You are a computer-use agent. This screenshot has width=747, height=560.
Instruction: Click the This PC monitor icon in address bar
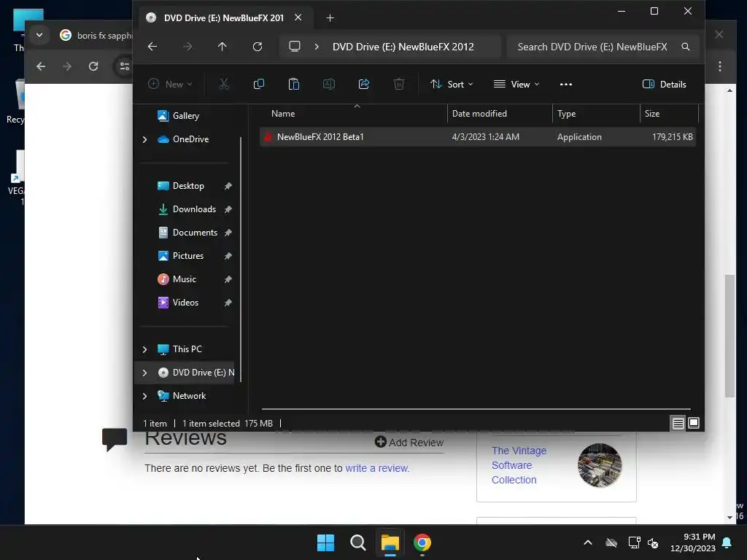coord(295,47)
